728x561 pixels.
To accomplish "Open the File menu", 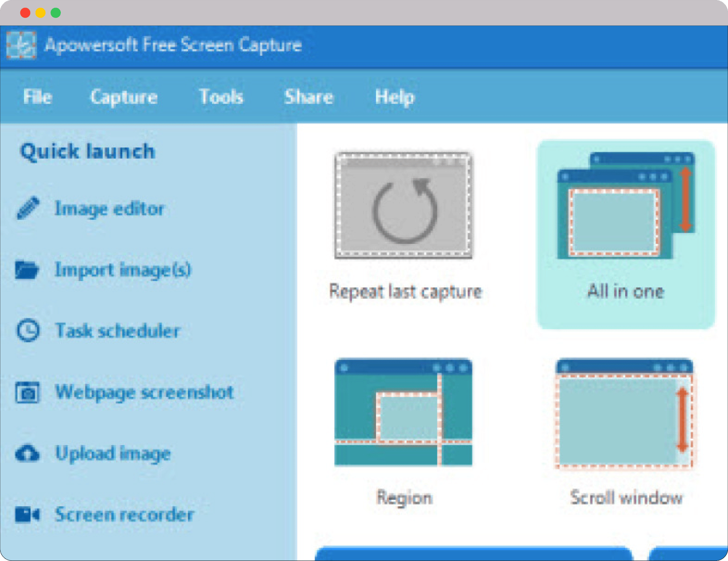I will (37, 97).
